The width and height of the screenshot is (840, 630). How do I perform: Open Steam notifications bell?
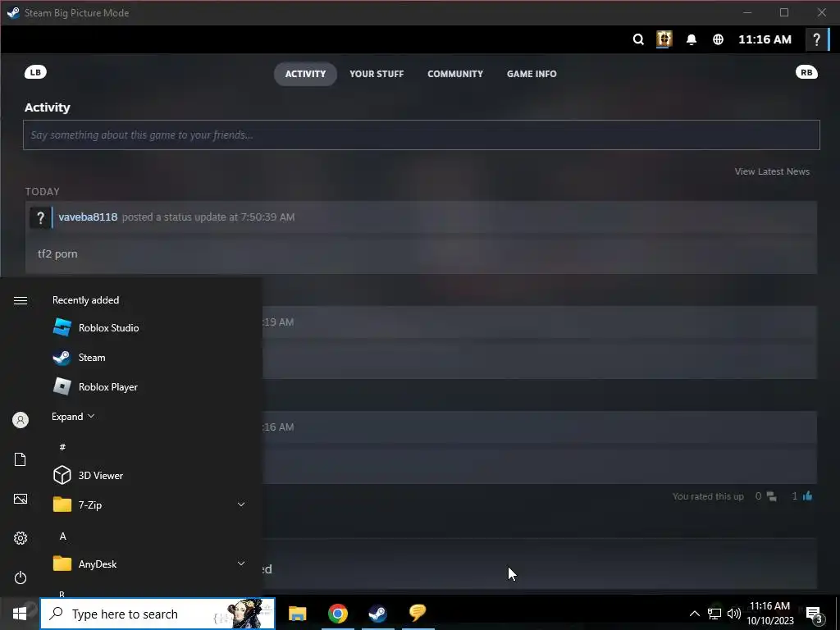point(692,39)
